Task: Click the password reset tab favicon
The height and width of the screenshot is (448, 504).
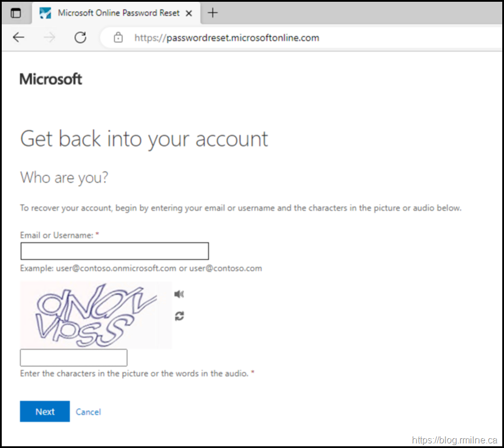Action: point(45,13)
